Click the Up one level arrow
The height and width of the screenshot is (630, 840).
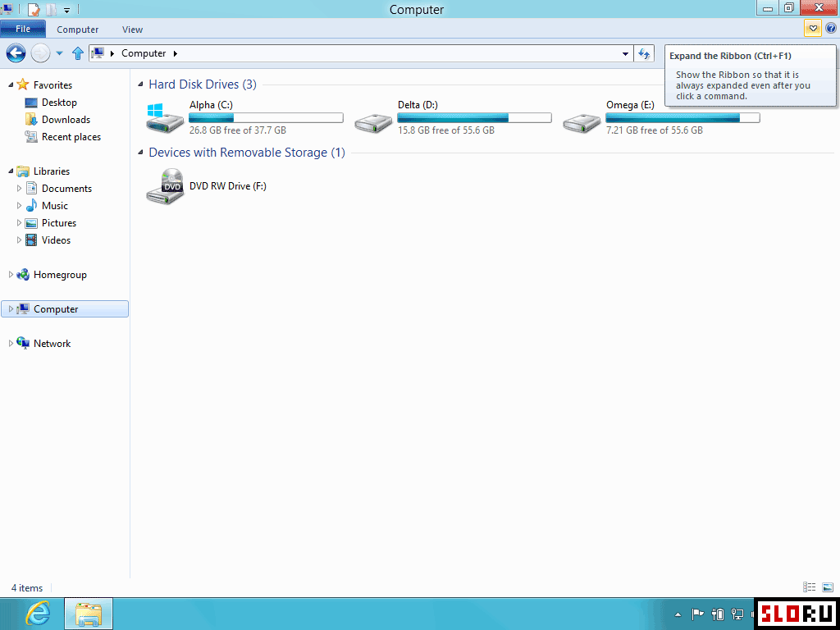point(78,53)
